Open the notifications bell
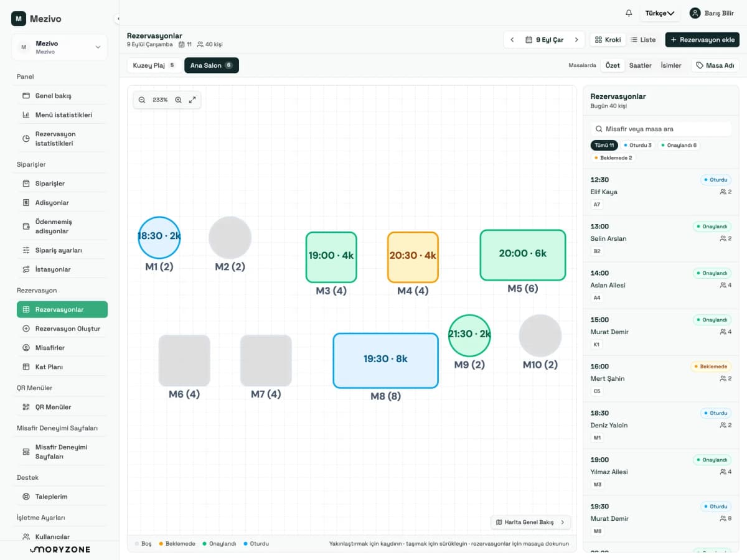747x560 pixels. pos(629,13)
